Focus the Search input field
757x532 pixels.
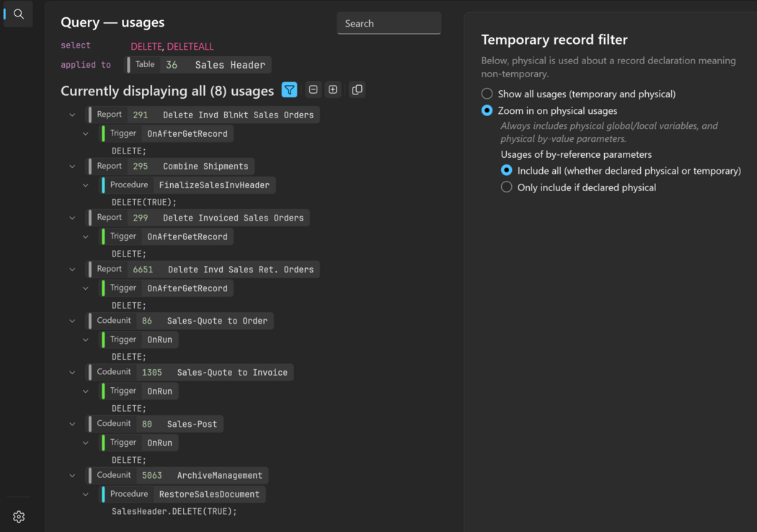(x=389, y=23)
